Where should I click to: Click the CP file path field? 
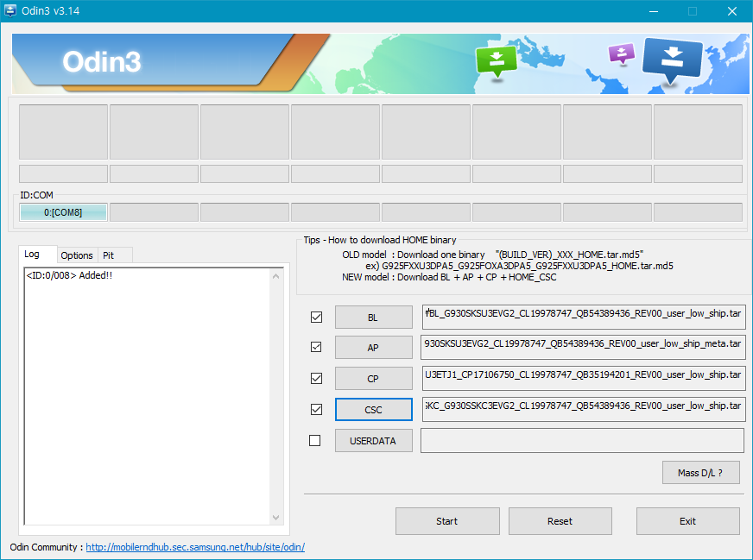click(584, 378)
